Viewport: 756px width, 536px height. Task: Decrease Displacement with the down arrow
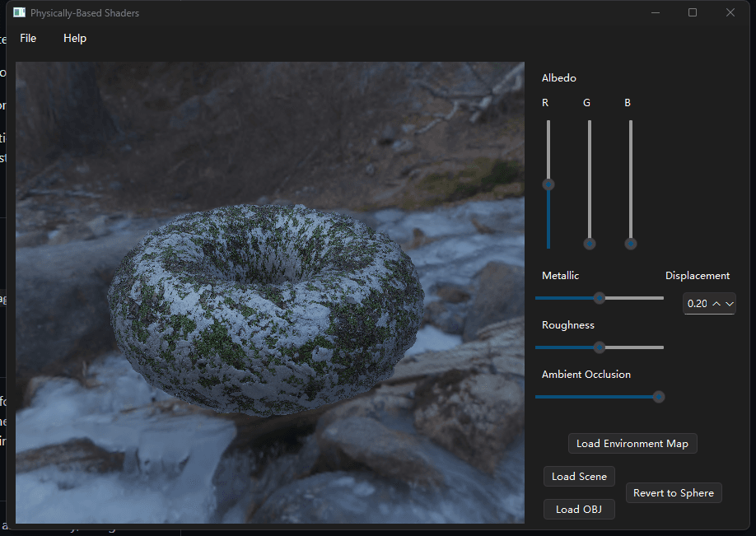(730, 304)
